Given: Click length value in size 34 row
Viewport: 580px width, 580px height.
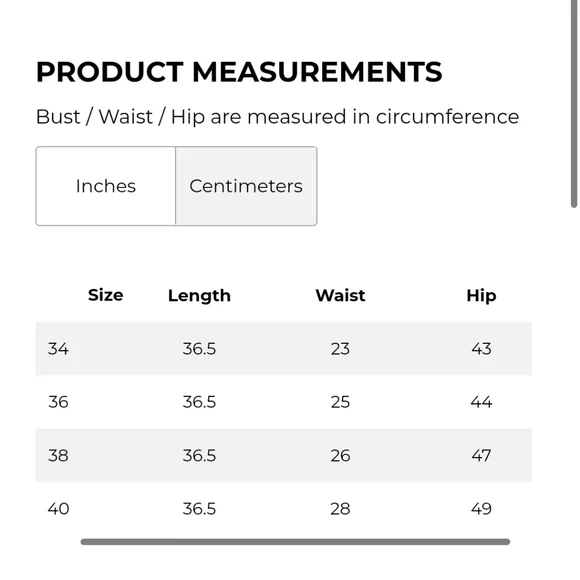Looking at the screenshot, I should click(x=199, y=349).
